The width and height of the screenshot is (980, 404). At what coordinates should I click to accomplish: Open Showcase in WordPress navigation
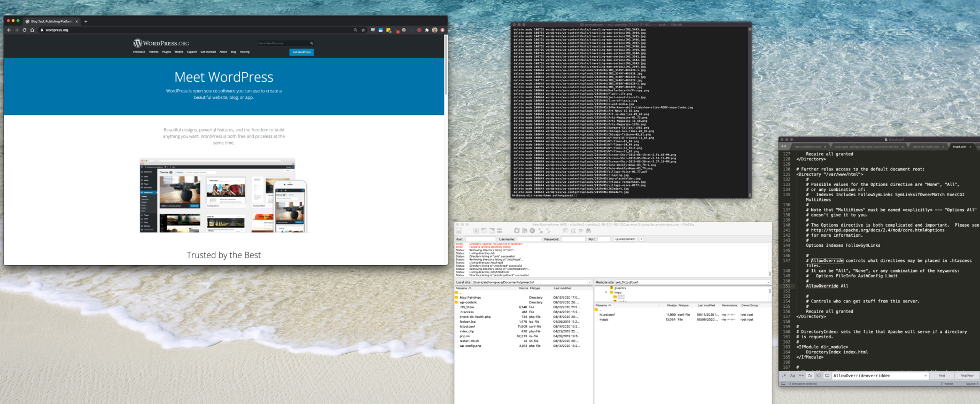click(x=139, y=52)
